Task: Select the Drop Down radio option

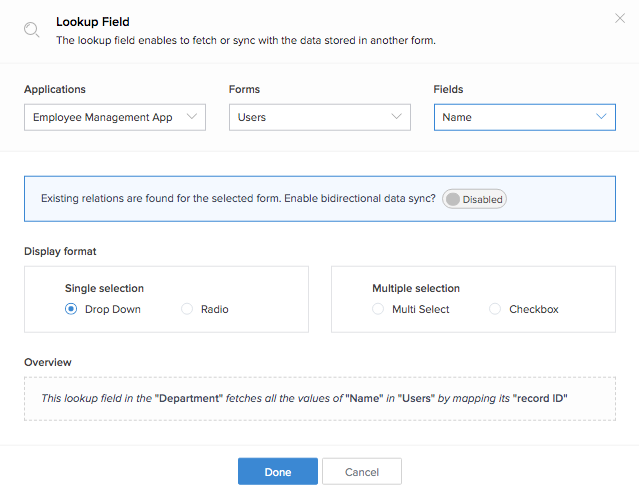Action: point(71,309)
